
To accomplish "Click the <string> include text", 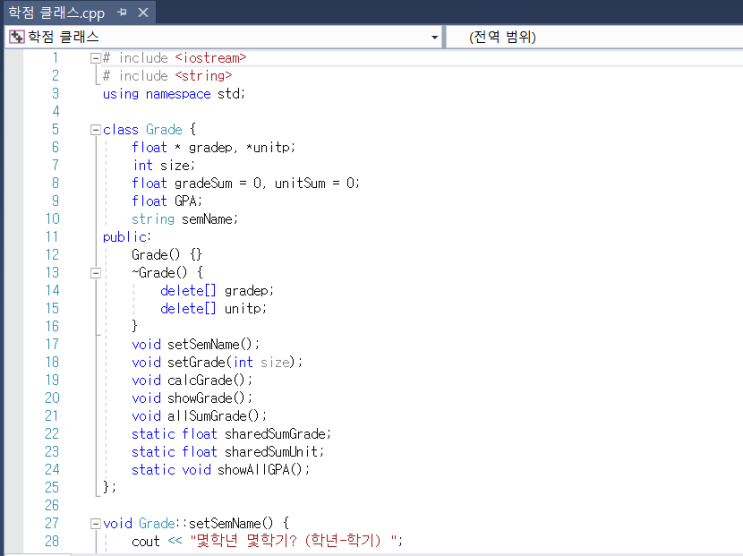I will coord(203,76).
